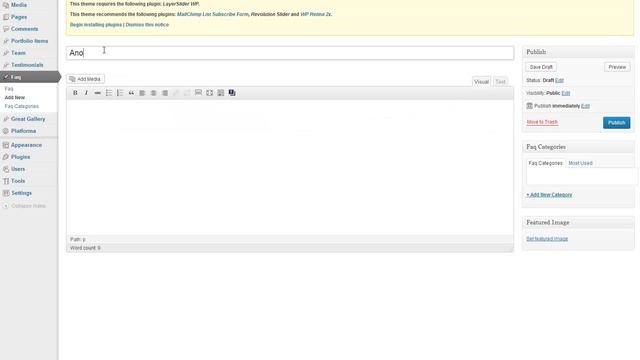The height and width of the screenshot is (360, 640).
Task: Insert a bulleted list
Action: tap(109, 93)
